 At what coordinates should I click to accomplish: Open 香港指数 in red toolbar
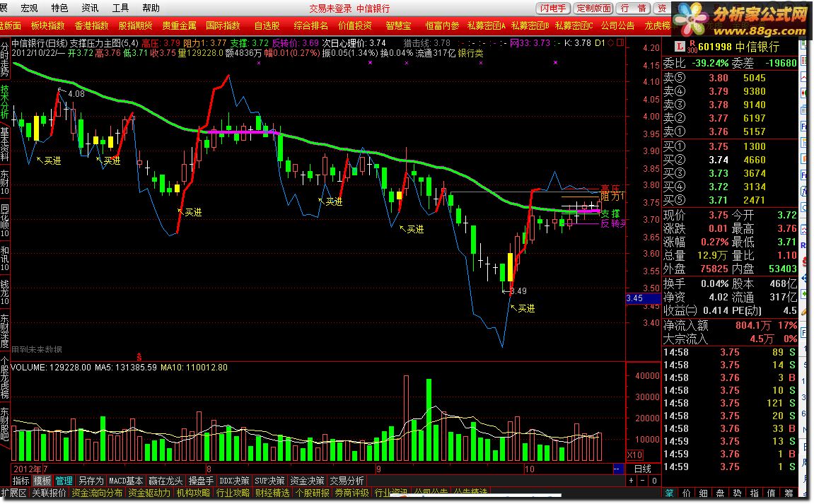pos(91,25)
